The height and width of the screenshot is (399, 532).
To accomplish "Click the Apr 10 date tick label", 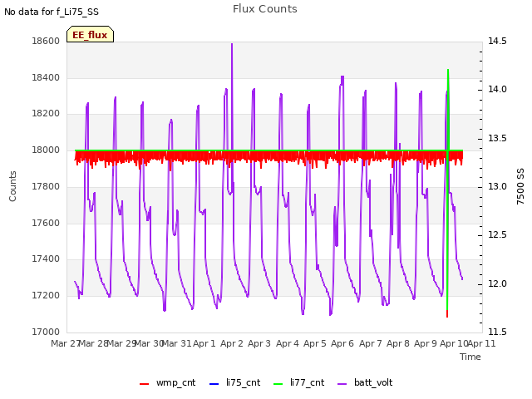I will (x=454, y=343).
